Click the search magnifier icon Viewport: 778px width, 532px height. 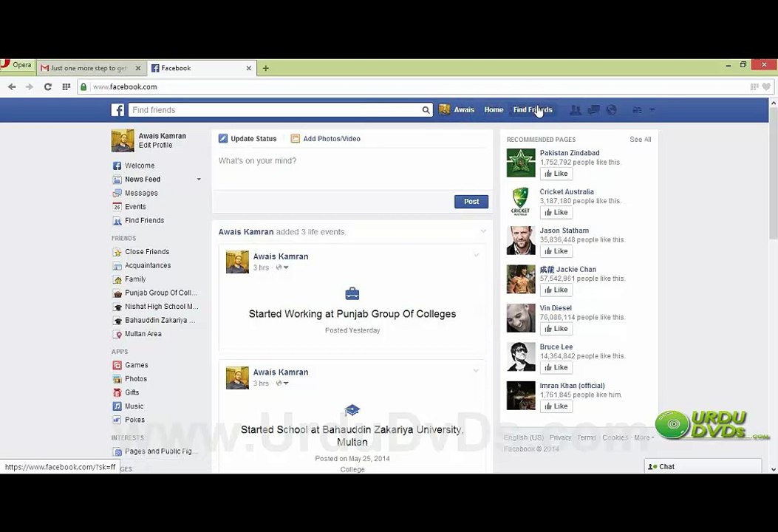click(x=426, y=110)
